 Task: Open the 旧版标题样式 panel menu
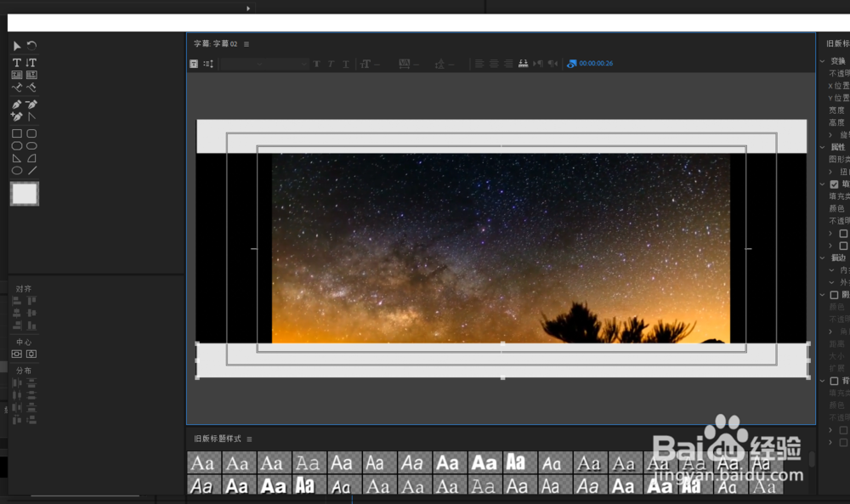tap(249, 439)
